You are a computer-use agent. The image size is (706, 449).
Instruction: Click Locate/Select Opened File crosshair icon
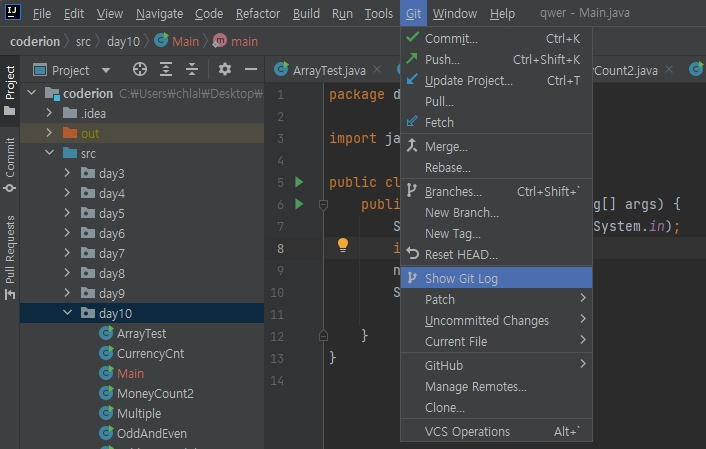click(x=140, y=69)
